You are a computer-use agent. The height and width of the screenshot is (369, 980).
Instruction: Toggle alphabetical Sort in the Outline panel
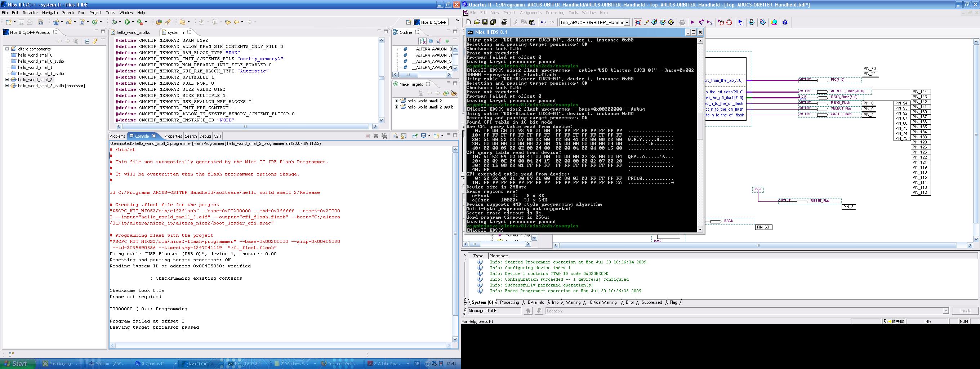422,41
